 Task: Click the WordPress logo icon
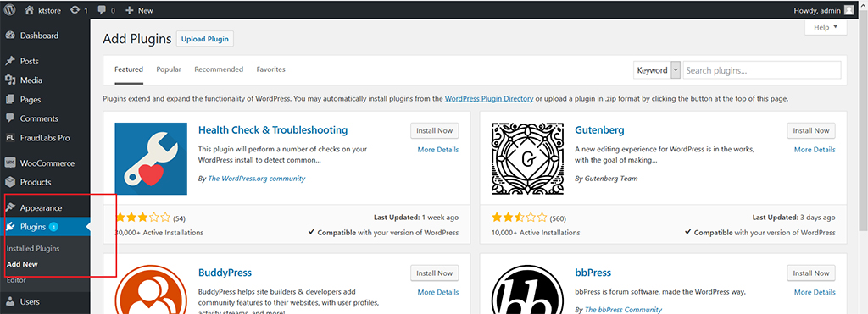(9, 10)
